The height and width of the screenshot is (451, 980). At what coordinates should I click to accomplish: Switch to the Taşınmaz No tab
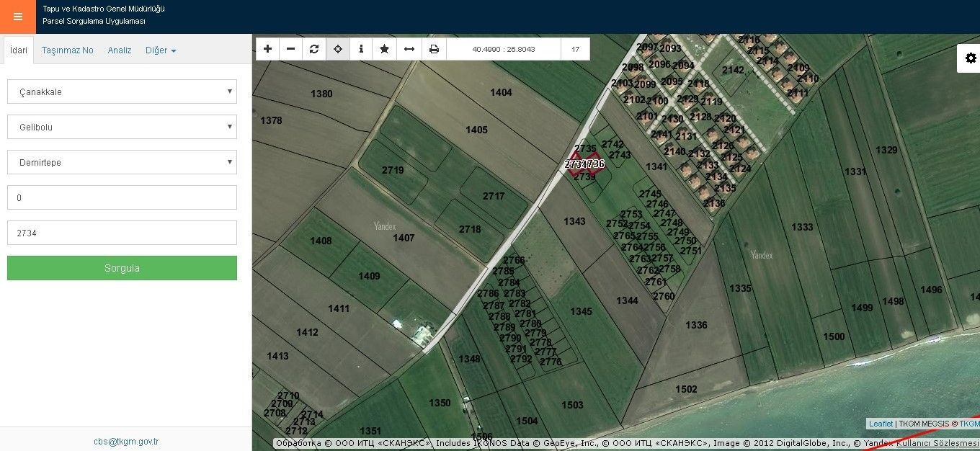68,50
